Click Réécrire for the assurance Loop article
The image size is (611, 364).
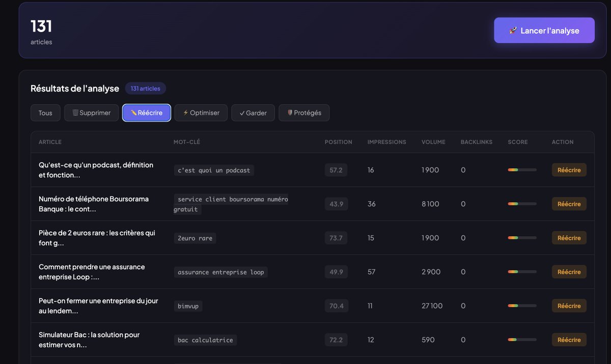[x=569, y=272]
